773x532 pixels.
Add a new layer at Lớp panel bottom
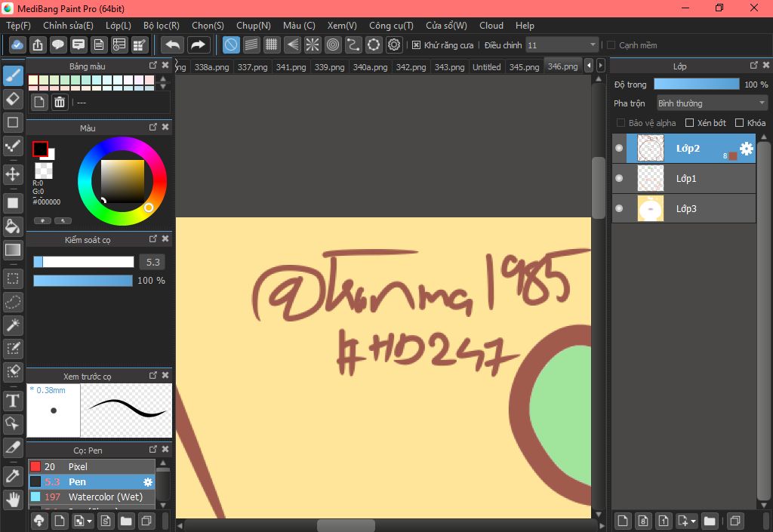click(623, 521)
